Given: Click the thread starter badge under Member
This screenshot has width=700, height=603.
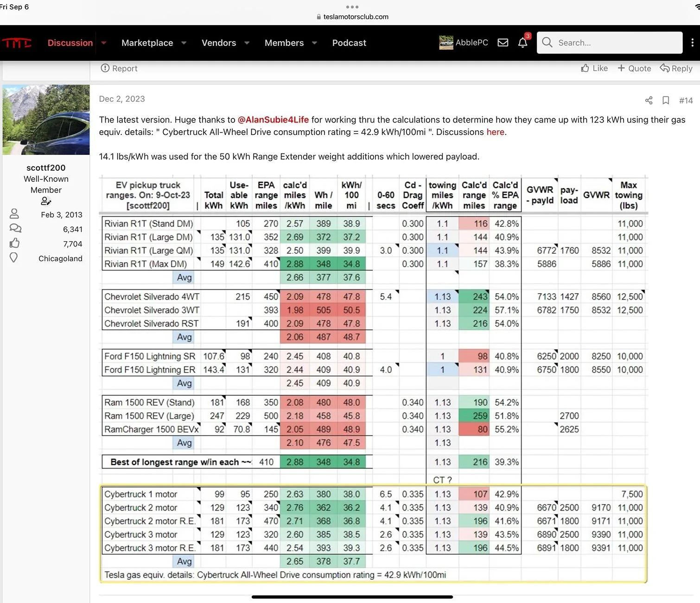Looking at the screenshot, I should (46, 201).
